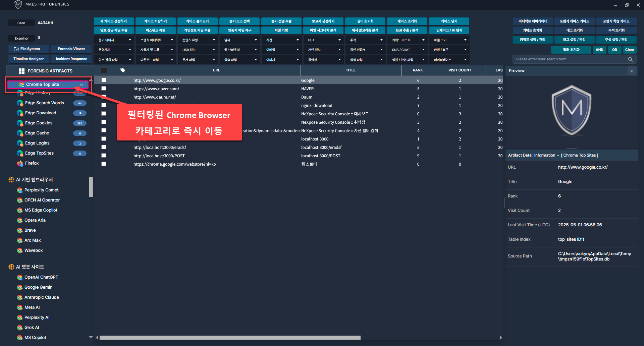This screenshot has width=644, height=346.
Task: Click the search term input field
Action: click(570, 59)
